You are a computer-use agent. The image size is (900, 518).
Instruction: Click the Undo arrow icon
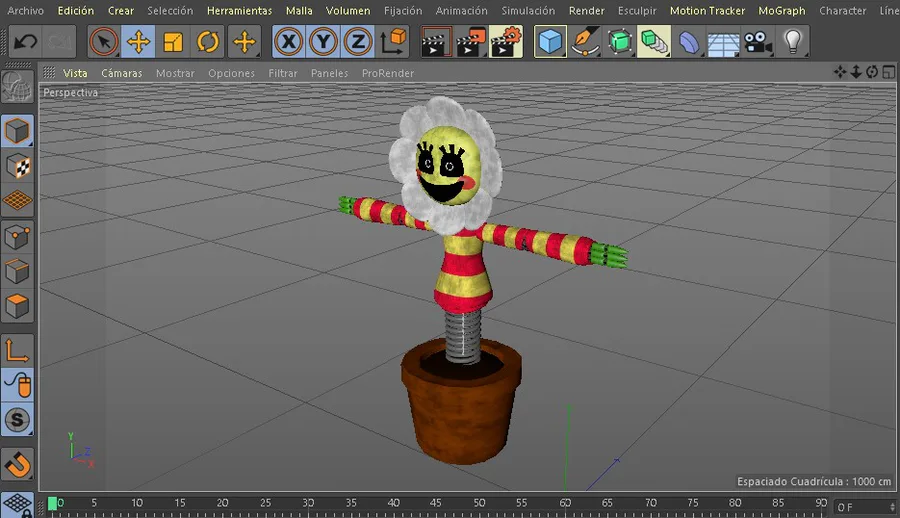click(x=25, y=41)
